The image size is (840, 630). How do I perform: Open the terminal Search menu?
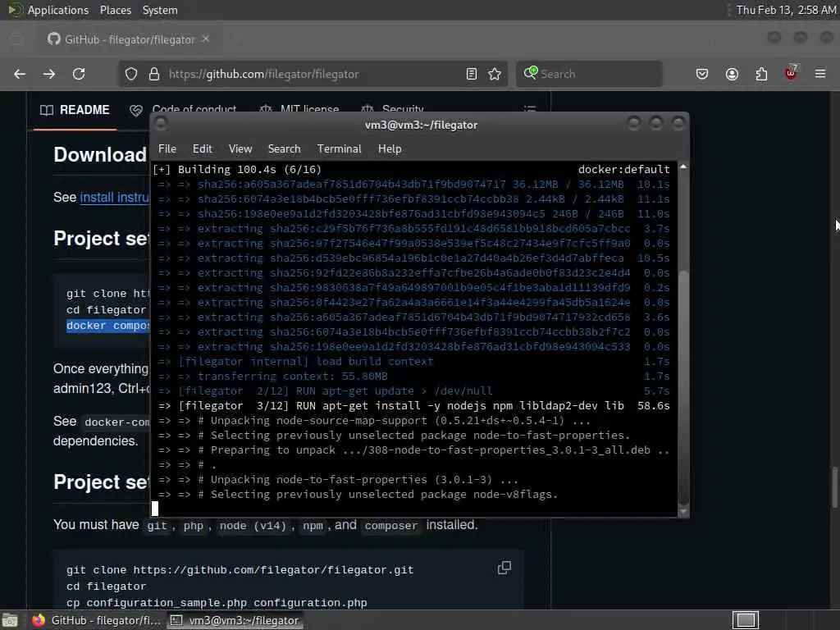284,149
